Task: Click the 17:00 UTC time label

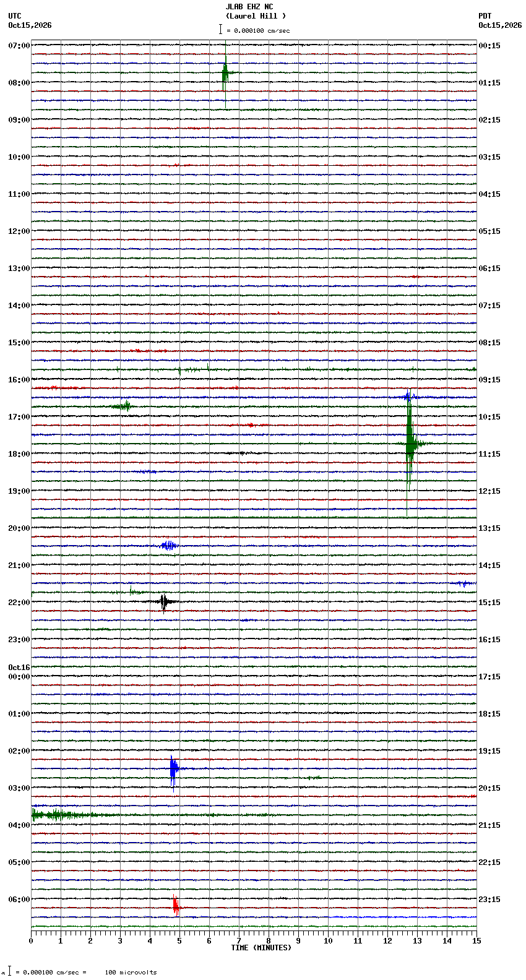Action: click(x=19, y=417)
